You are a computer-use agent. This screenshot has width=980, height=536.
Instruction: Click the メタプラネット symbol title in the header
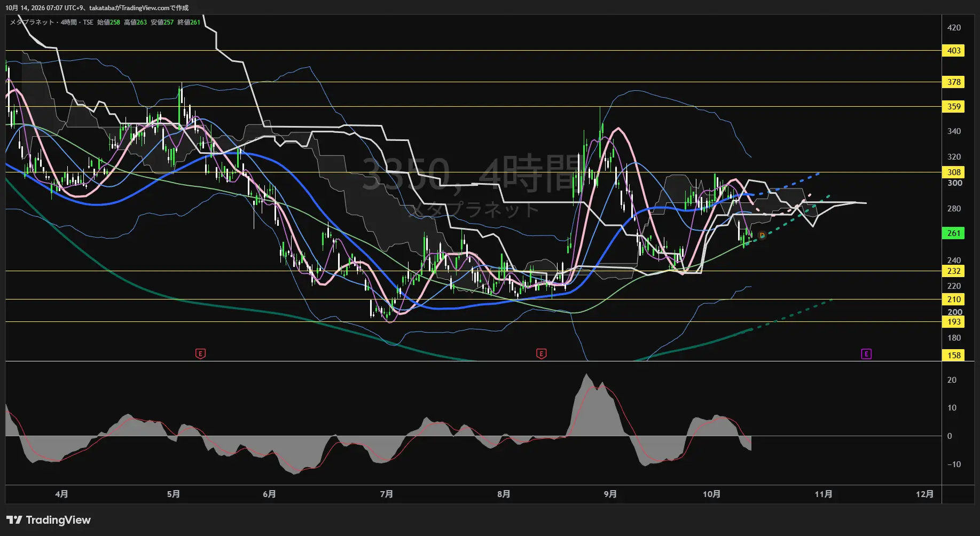coord(32,22)
